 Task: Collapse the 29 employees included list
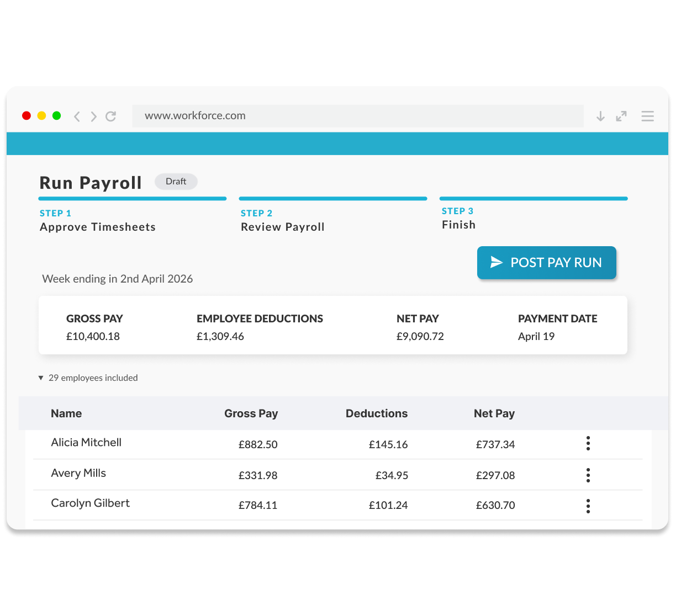point(41,378)
